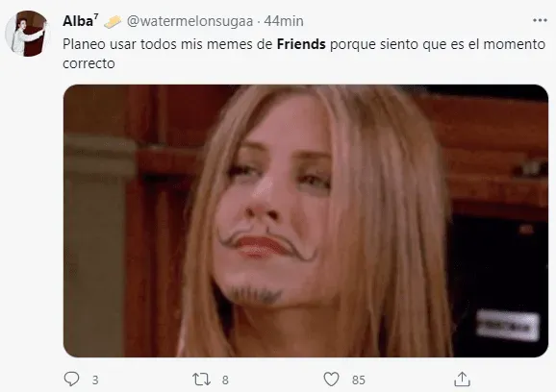Click the bold Friends keyword in tweet
The height and width of the screenshot is (392, 556).
coord(301,44)
